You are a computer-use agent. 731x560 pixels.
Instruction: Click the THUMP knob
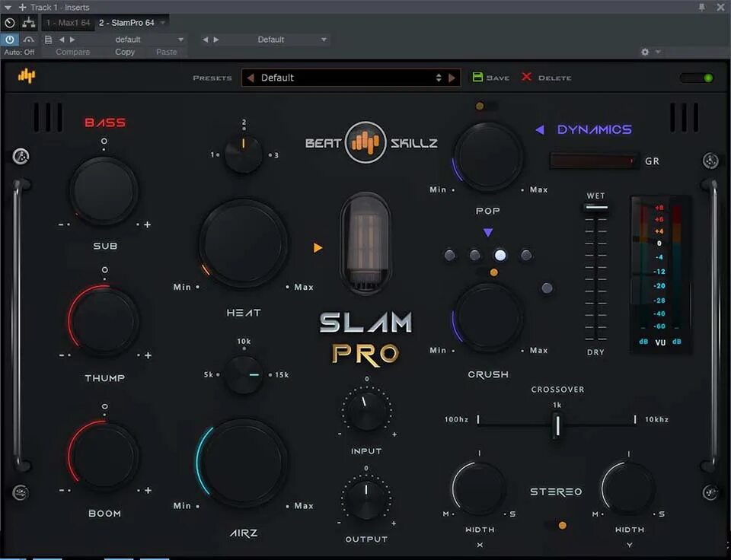coord(104,321)
